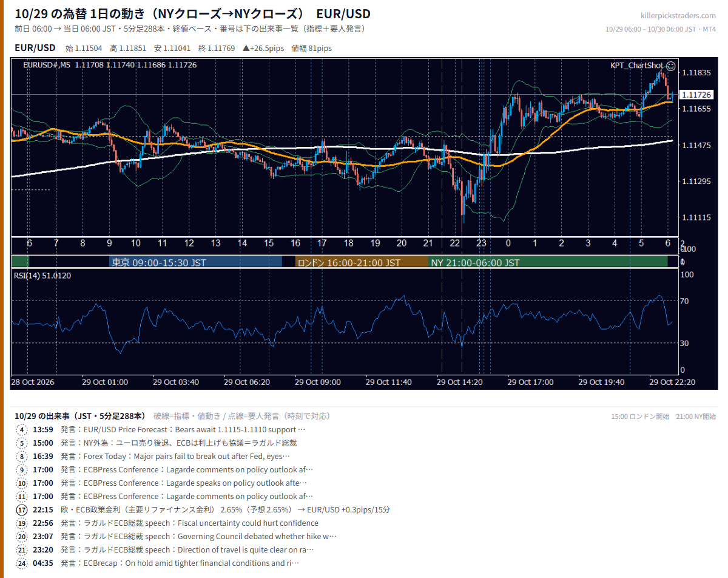Click the up-triangle +26.5pips change indicator
The height and width of the screenshot is (578, 728).
[x=264, y=49]
